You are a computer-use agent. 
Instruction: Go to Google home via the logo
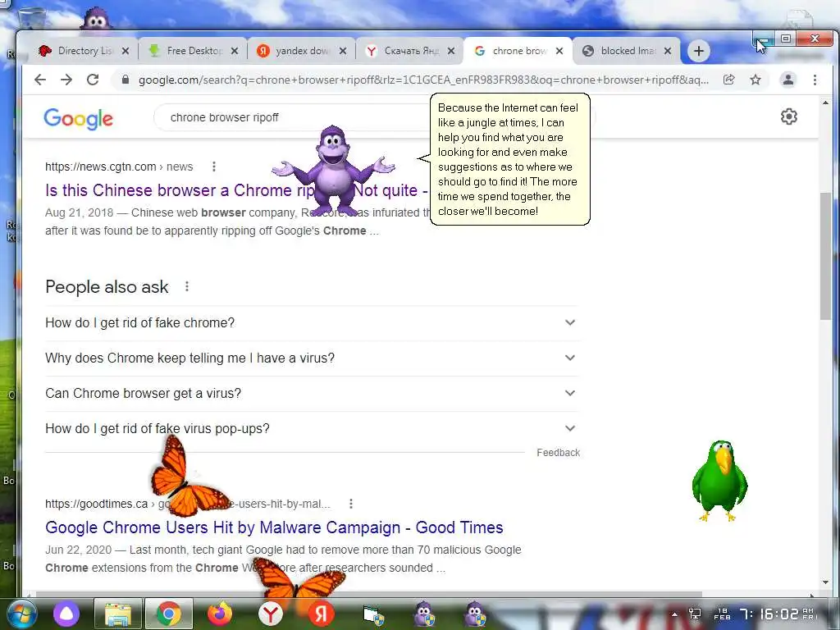click(78, 118)
